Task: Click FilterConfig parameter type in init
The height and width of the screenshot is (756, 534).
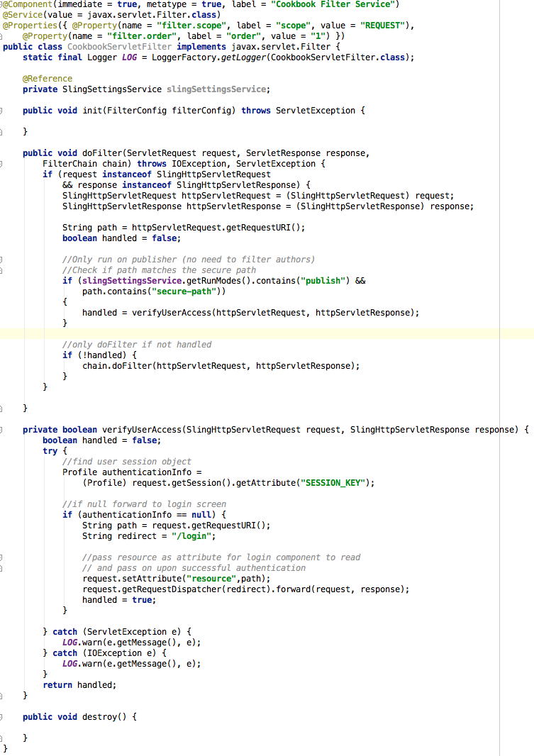Action: (136, 111)
